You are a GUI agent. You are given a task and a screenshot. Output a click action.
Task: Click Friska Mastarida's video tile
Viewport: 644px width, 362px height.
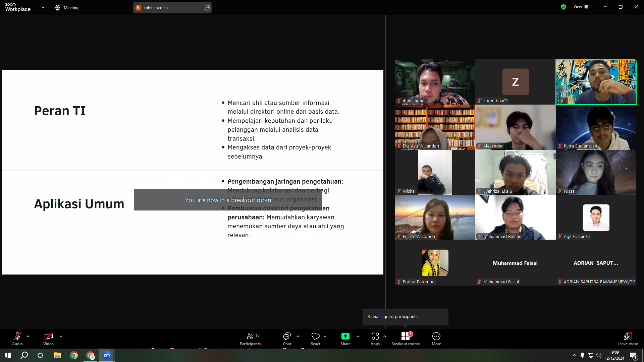(x=435, y=218)
